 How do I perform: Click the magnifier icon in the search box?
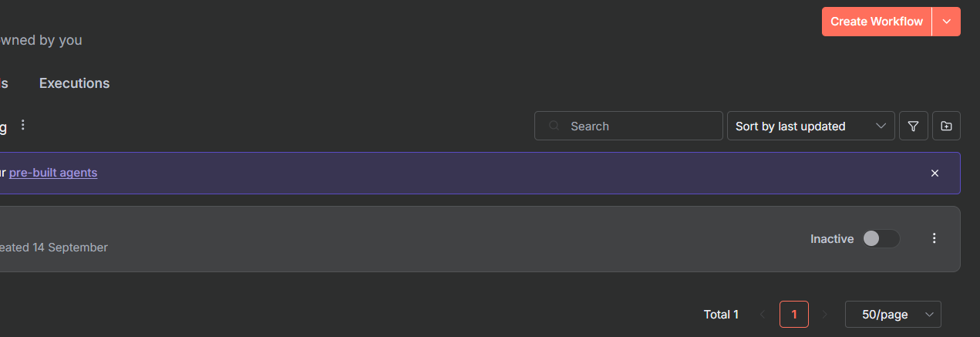553,126
